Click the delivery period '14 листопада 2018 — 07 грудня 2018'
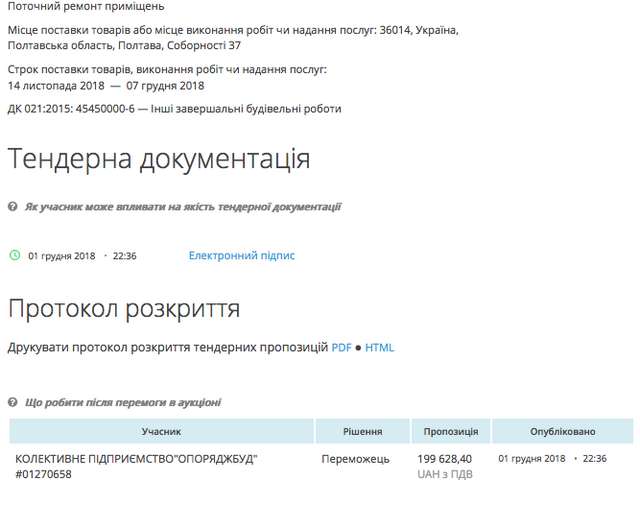 tap(106, 86)
